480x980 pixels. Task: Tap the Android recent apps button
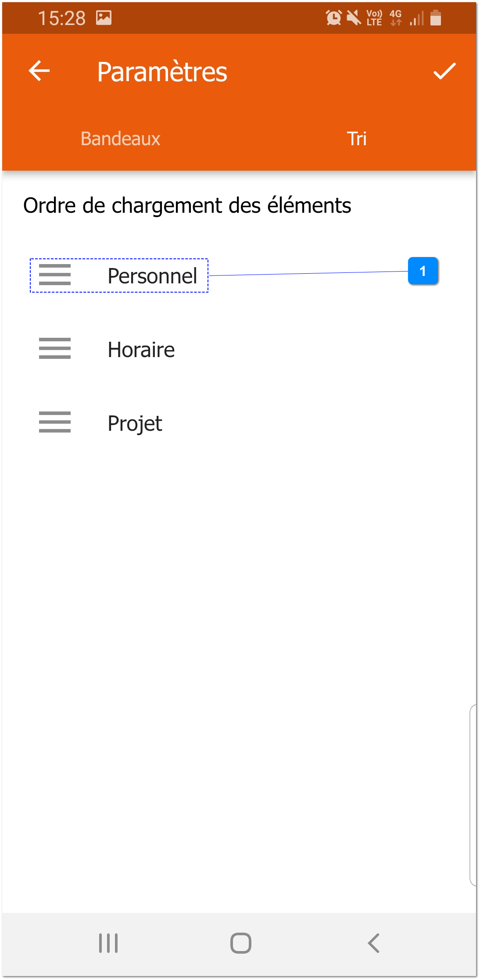108,943
